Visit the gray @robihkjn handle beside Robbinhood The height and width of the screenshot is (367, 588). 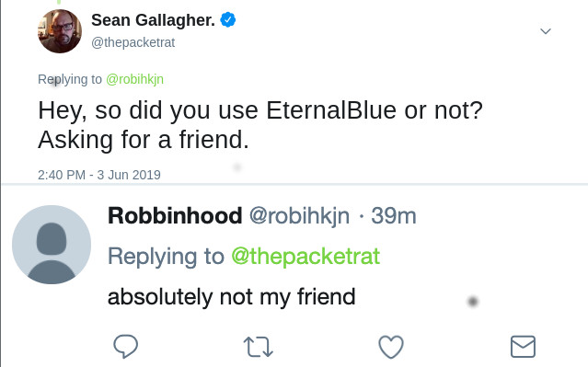coord(299,216)
